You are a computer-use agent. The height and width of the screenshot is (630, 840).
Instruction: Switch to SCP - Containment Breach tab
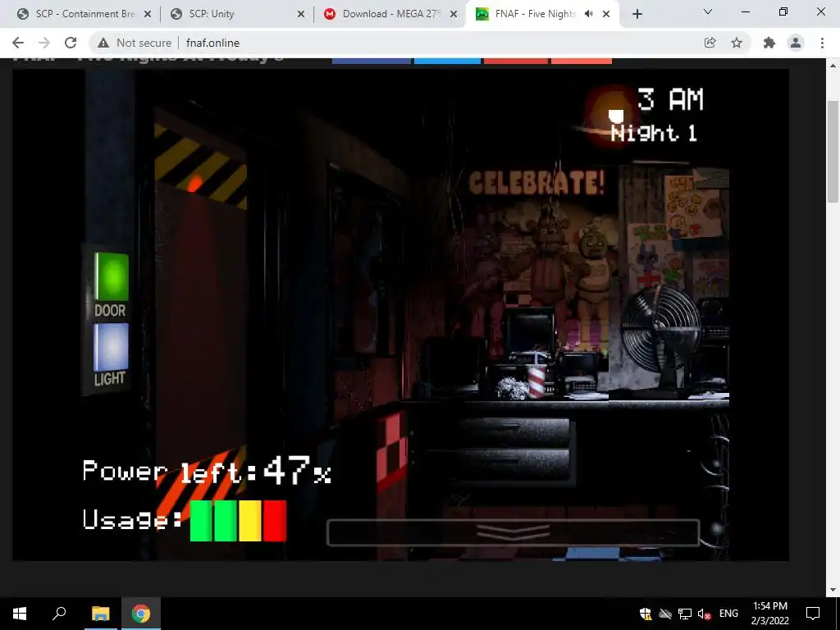84,14
